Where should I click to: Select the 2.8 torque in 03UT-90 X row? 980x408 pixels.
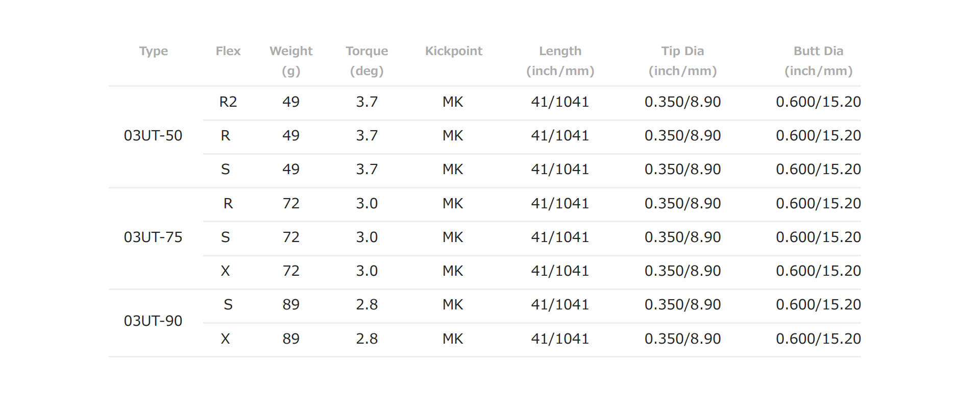(366, 339)
